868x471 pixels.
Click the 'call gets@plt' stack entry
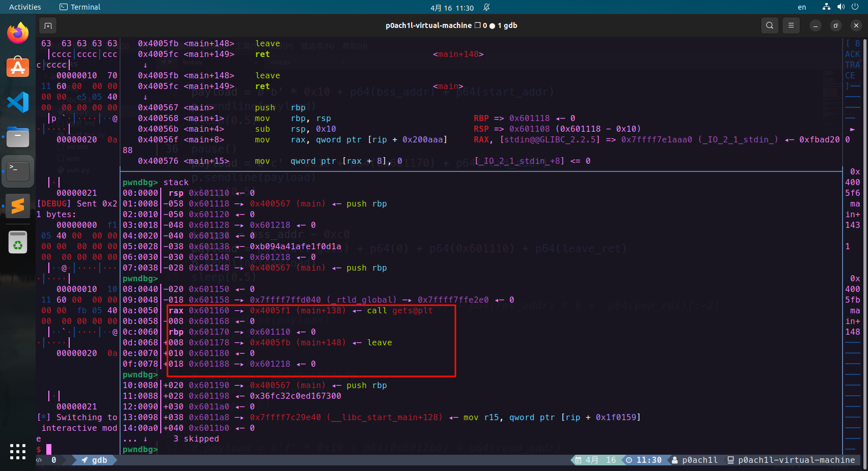coord(399,310)
